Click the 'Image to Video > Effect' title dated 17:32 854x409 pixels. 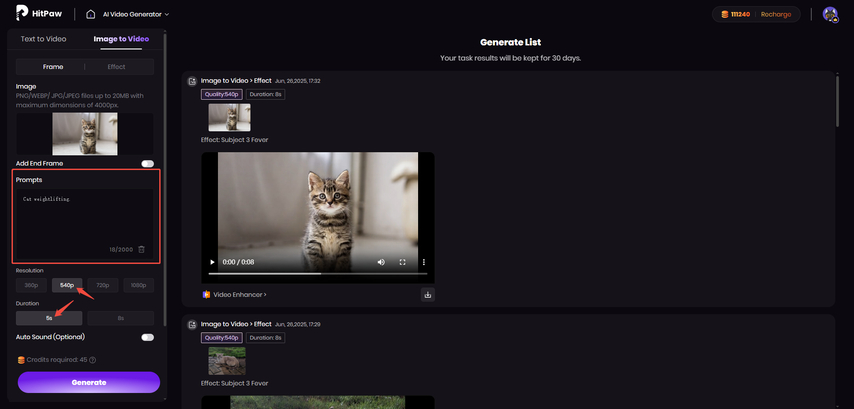[x=236, y=81]
